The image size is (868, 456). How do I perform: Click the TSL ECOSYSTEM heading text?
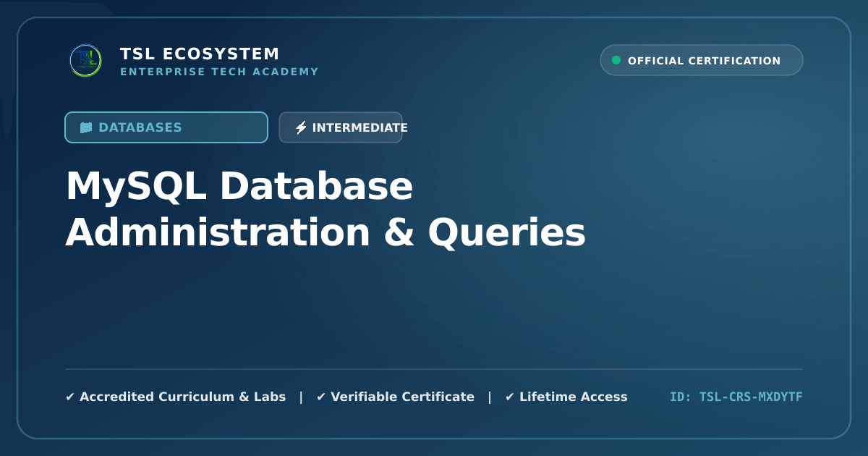(200, 54)
